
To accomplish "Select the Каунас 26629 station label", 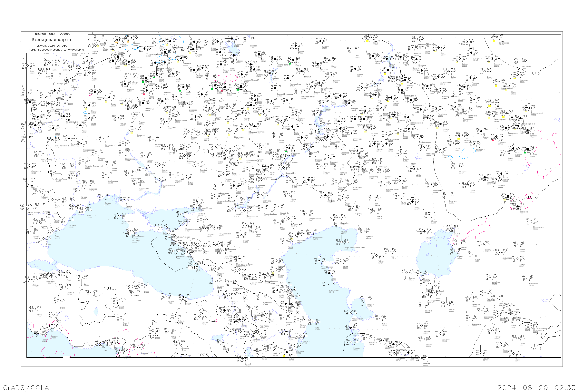I will pyautogui.click(x=92, y=67).
